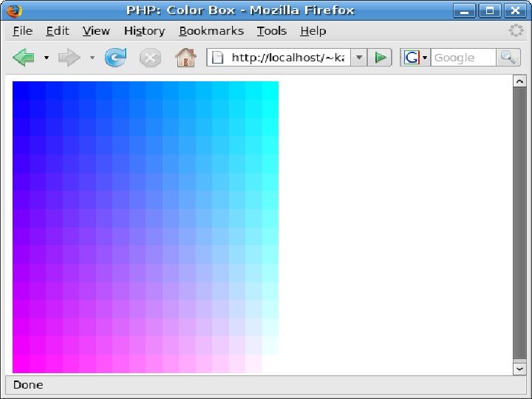
Task: Click the vertical scrollbar thumb
Action: click(x=519, y=223)
